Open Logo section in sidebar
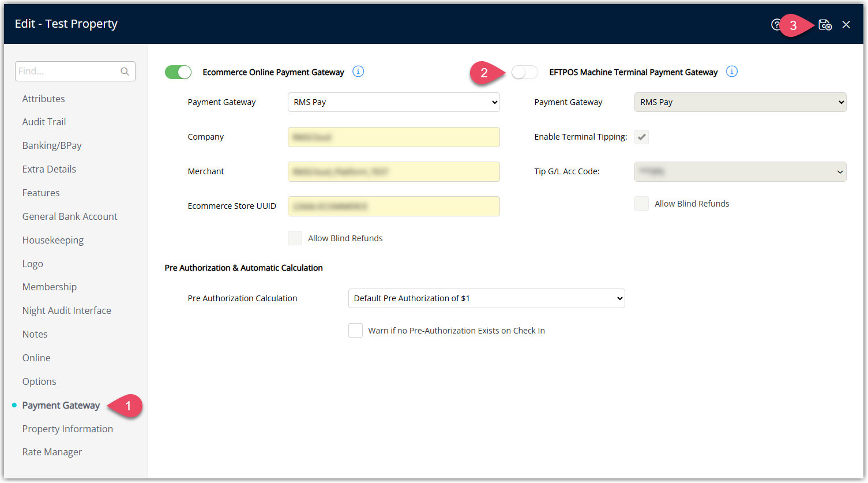The image size is (868, 483). click(33, 264)
